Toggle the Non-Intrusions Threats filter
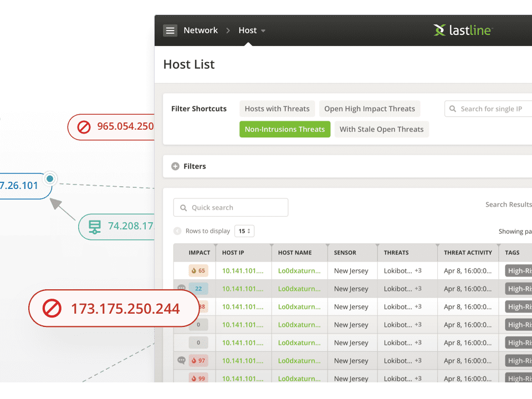 [x=285, y=129]
